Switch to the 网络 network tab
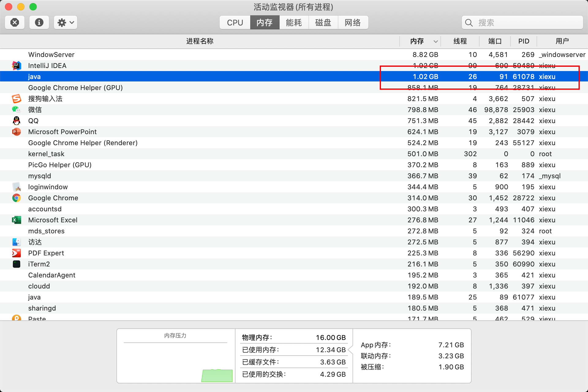Image resolution: width=588 pixels, height=392 pixels. 352,23
